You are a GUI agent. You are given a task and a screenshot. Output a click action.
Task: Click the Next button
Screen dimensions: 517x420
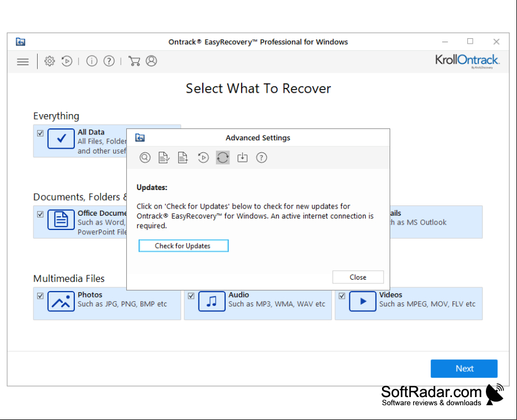pyautogui.click(x=464, y=369)
